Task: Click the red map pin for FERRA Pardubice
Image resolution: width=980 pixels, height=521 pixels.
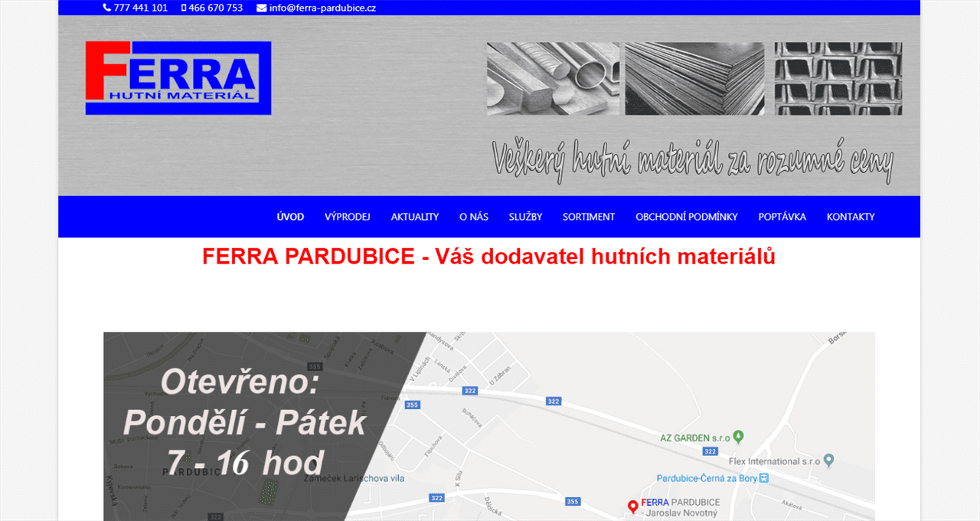Action: pos(632,506)
